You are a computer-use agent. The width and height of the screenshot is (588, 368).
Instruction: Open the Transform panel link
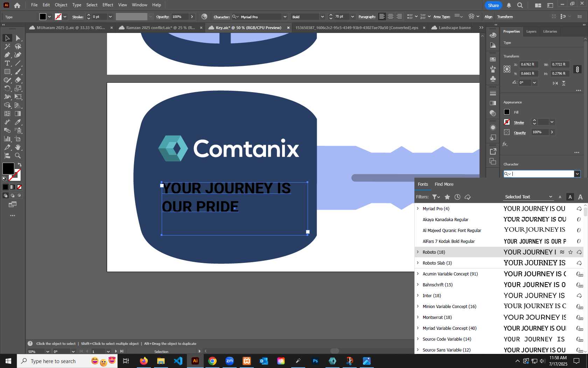tap(505, 16)
